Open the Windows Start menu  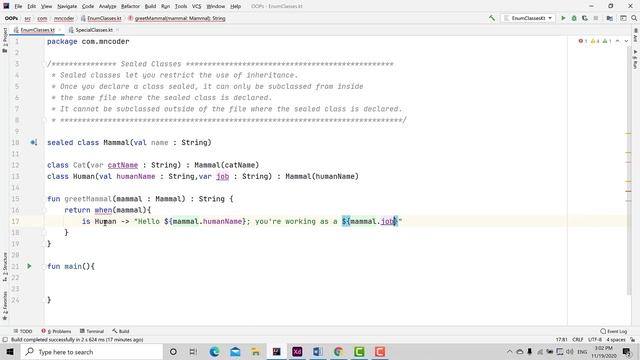[10, 352]
